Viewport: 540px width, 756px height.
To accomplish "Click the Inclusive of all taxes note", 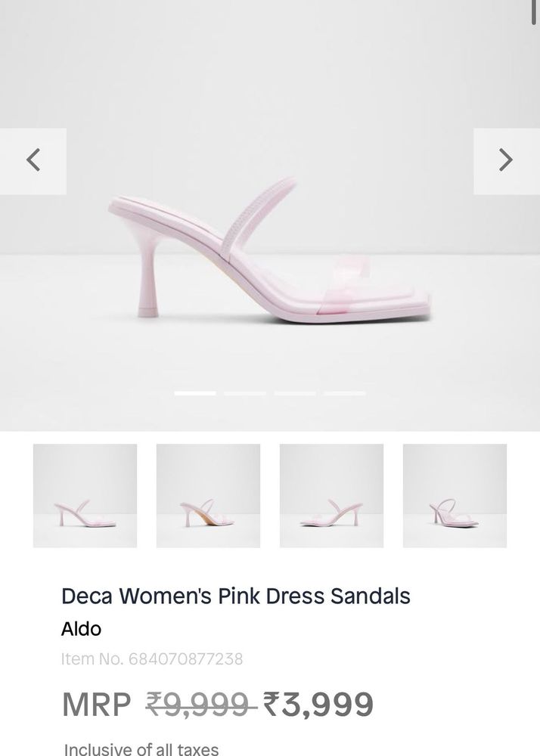I will pyautogui.click(x=141, y=749).
